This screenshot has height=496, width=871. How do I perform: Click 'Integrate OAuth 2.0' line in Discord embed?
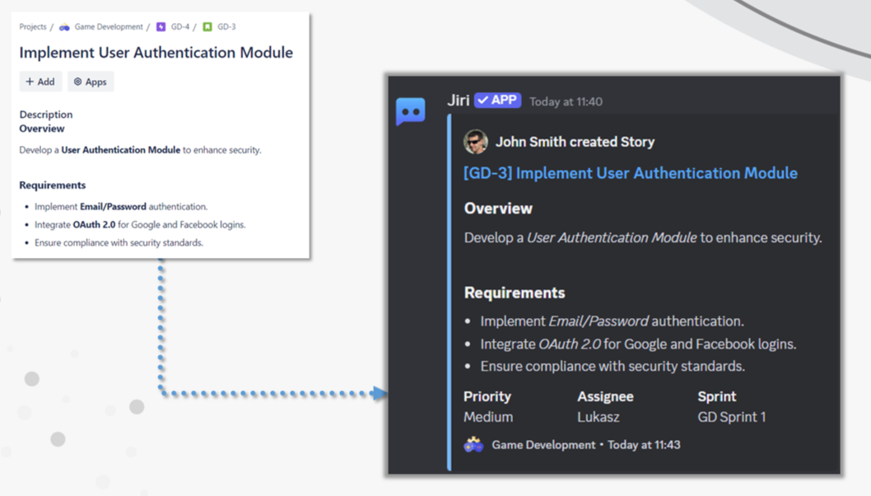638,344
